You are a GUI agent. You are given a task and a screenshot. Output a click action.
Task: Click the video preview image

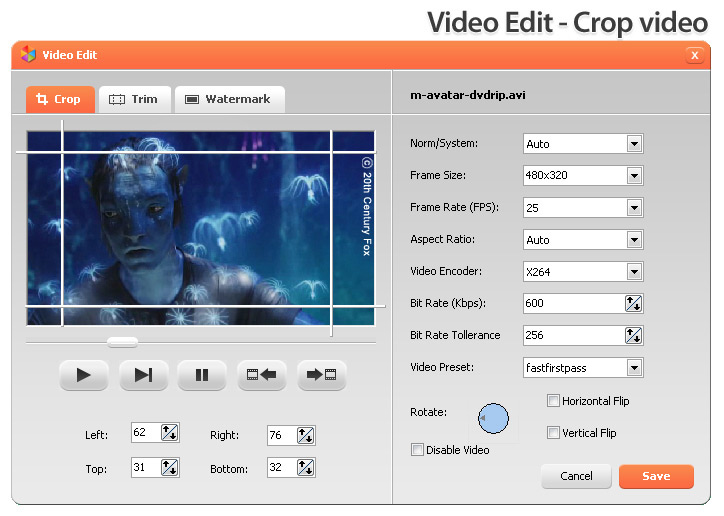pos(200,228)
